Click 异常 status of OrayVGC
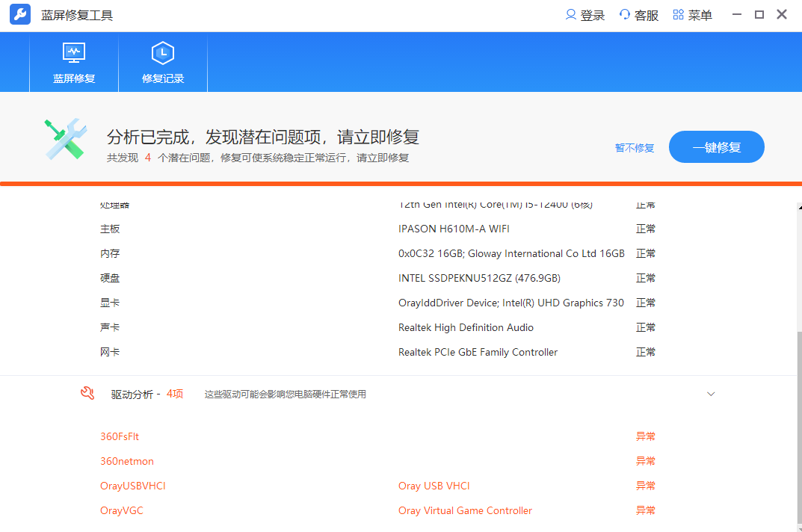Screen dimensions: 802x532 [x=646, y=510]
